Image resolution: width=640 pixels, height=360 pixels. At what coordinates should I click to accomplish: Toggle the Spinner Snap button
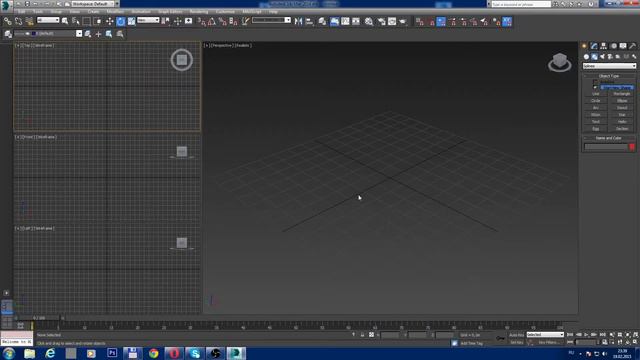233,21
